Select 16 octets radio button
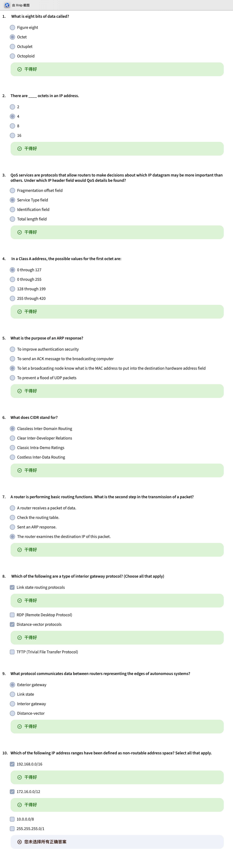Image resolution: width=233 pixels, height=868 pixels. click(x=12, y=135)
